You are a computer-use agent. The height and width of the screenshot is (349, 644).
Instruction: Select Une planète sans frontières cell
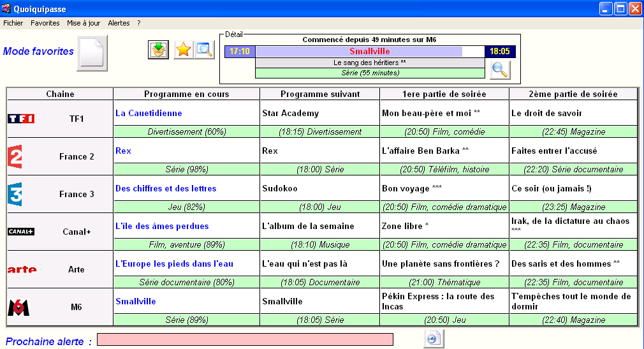(x=444, y=264)
